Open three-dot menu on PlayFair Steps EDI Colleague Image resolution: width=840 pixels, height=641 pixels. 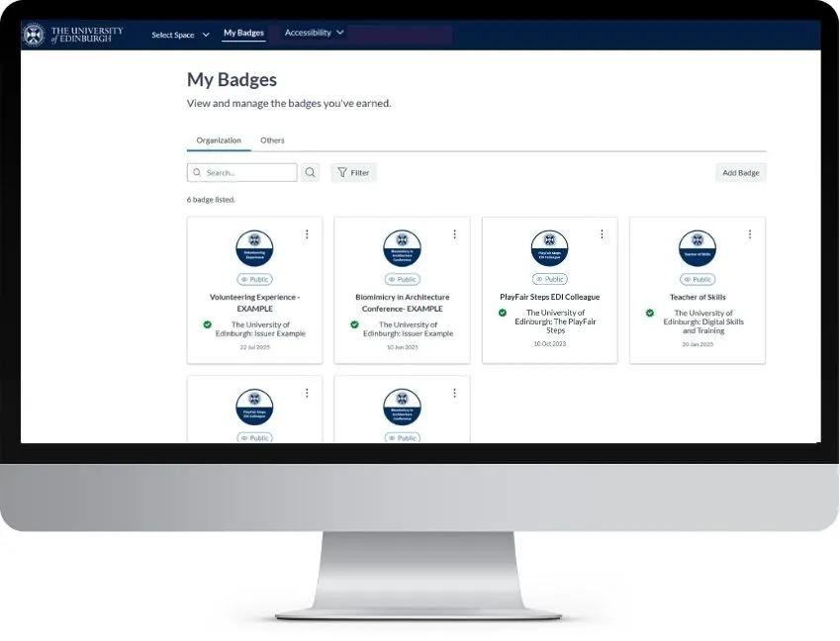tap(603, 234)
